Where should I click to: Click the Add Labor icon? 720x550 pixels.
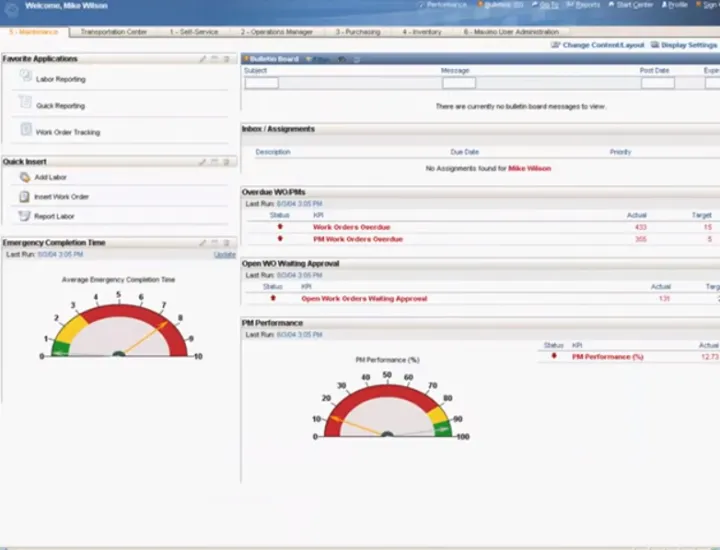pos(22,177)
